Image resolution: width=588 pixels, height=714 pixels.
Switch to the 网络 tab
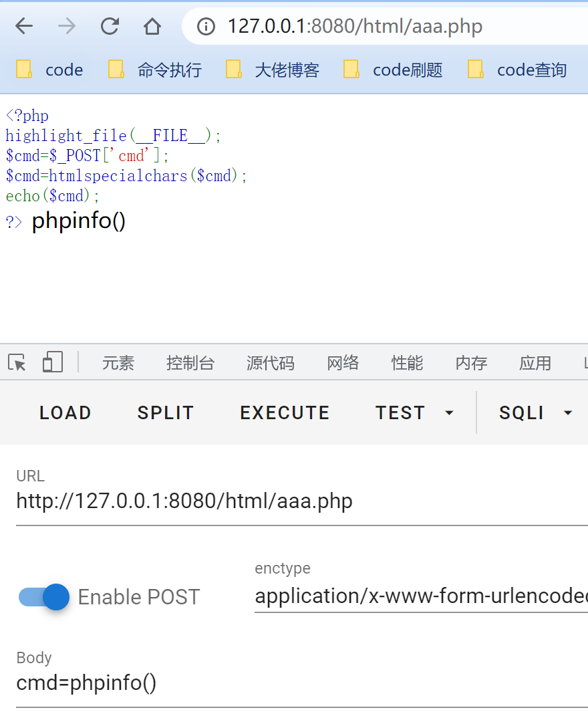tap(343, 363)
